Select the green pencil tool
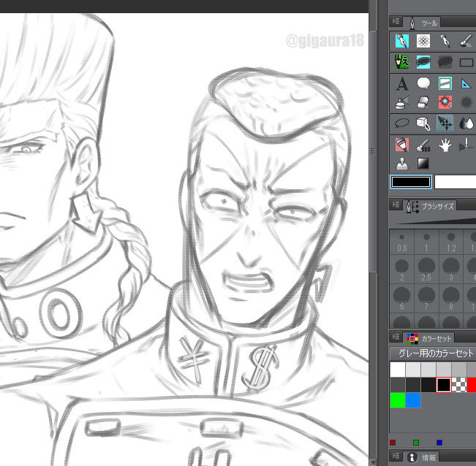This screenshot has width=476, height=466. 401,62
